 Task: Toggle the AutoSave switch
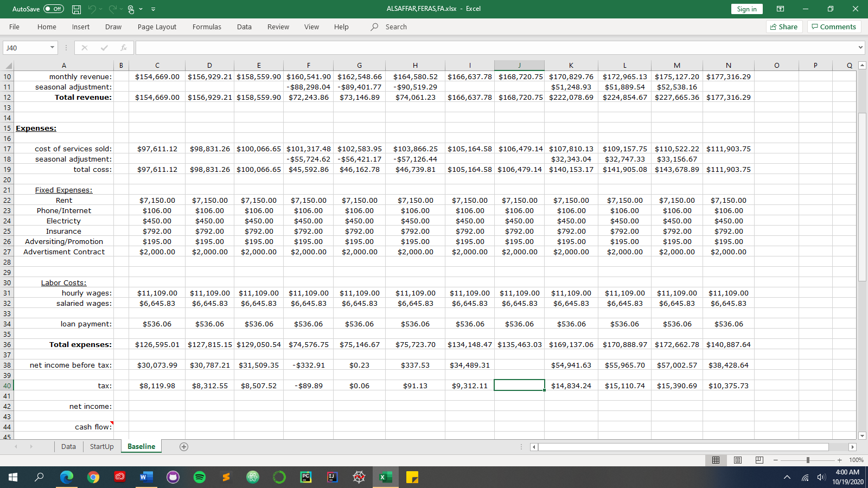(x=54, y=9)
